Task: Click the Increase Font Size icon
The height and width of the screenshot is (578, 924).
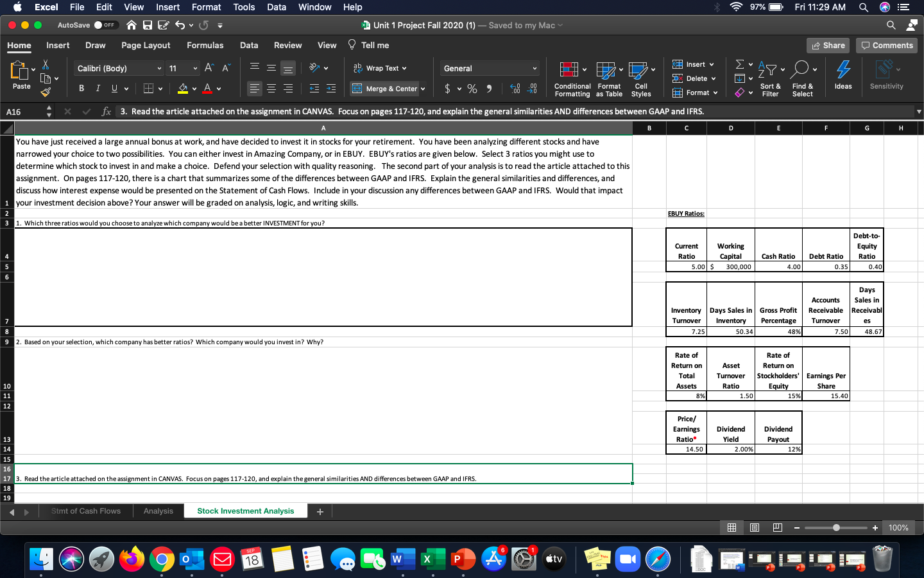Action: pyautogui.click(x=209, y=68)
